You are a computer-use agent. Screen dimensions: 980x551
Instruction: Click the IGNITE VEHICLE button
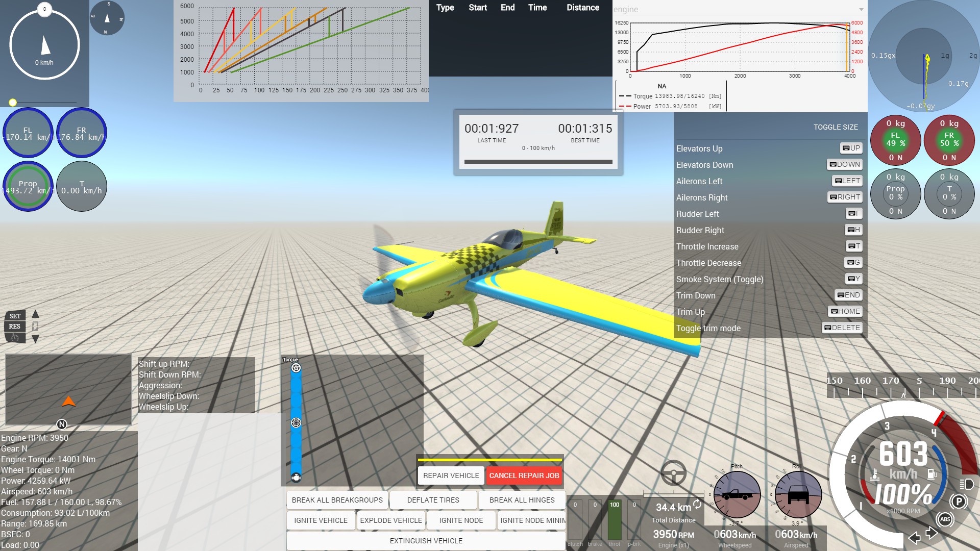pos(321,520)
